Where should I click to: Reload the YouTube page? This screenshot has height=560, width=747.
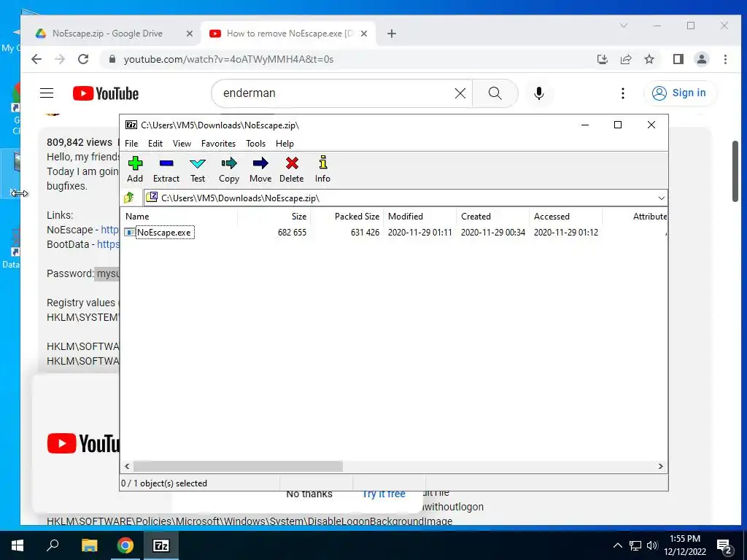coord(83,59)
